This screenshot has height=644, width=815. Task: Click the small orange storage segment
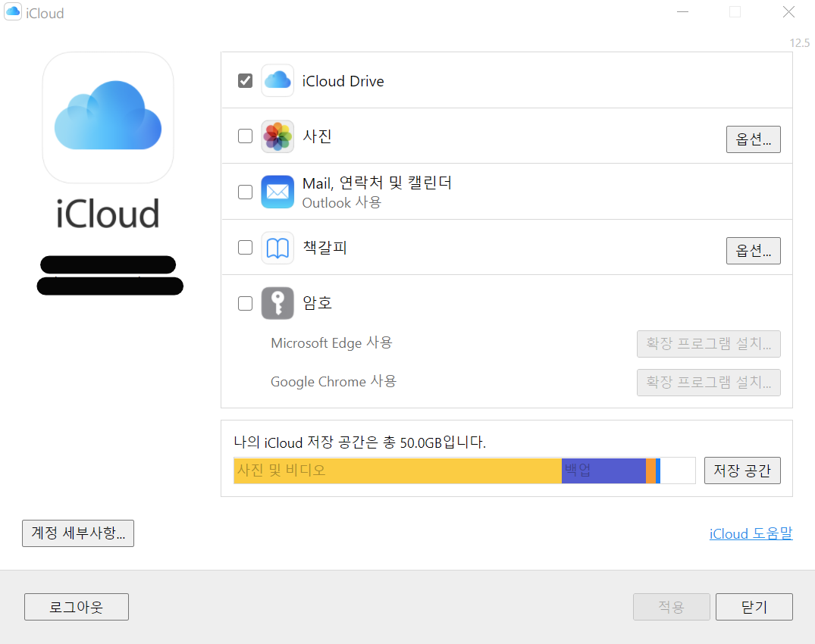[650, 470]
